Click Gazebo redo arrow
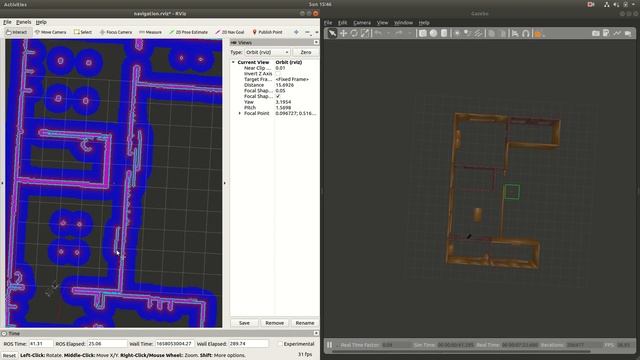The image size is (640, 360). 399,33
